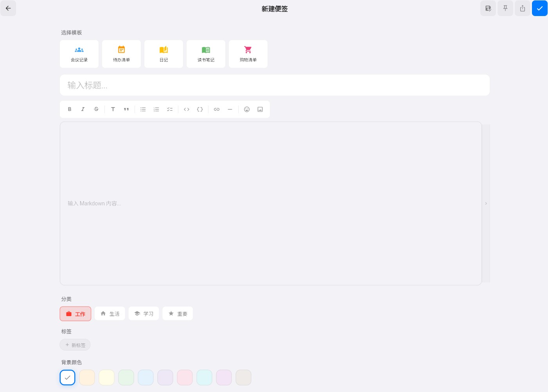The image size is (548, 392).
Task: Choose the 日记 template
Action: pos(164,54)
